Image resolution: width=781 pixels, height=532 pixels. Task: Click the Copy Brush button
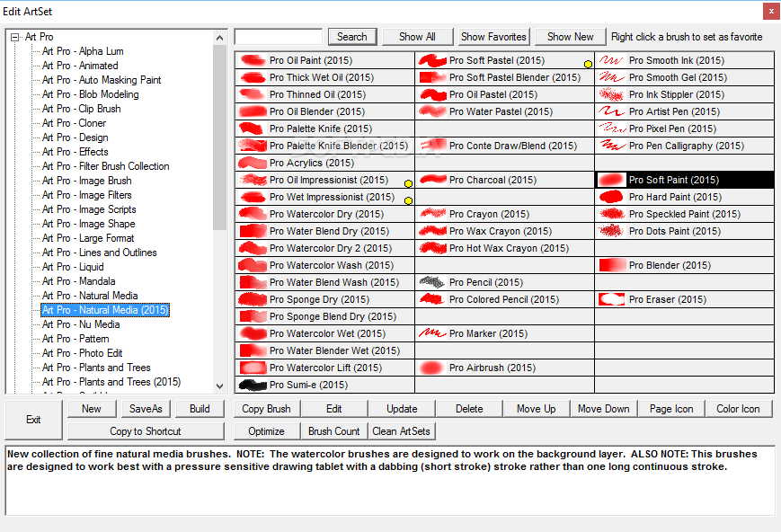point(267,409)
